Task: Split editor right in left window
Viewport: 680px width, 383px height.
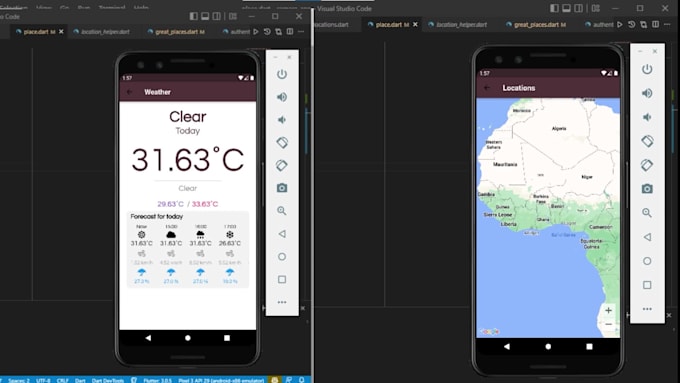Action: pyautogui.click(x=290, y=32)
